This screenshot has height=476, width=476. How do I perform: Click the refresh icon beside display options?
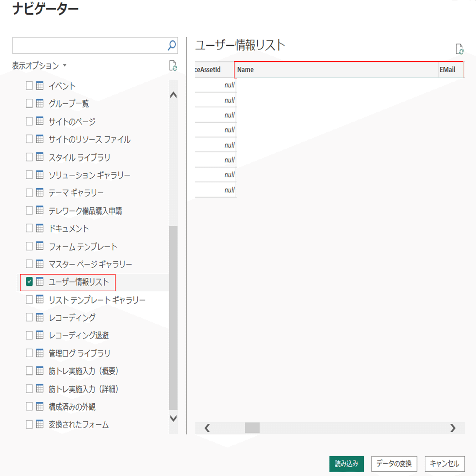pos(173,66)
